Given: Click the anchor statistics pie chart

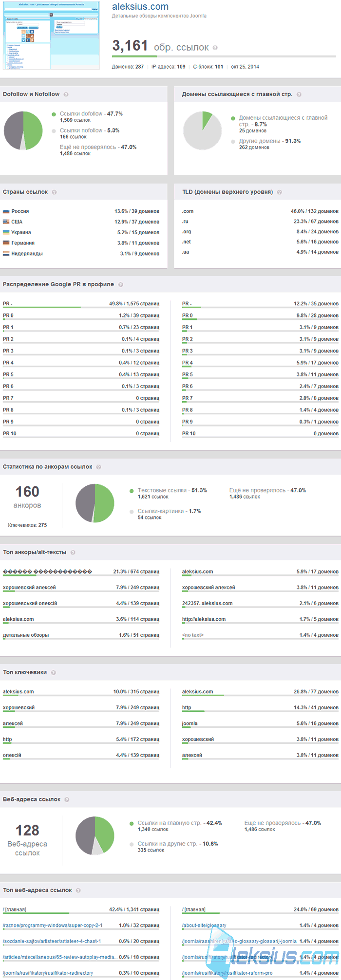Looking at the screenshot, I should point(95,503).
